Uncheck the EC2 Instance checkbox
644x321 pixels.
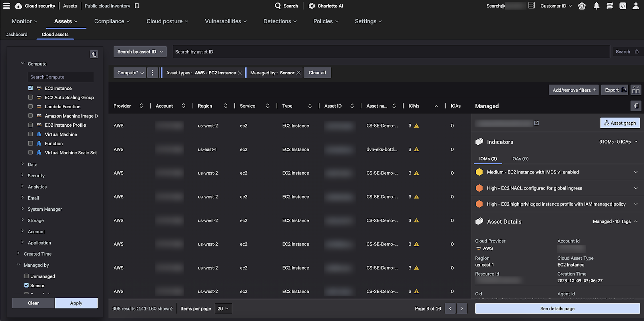tap(31, 88)
